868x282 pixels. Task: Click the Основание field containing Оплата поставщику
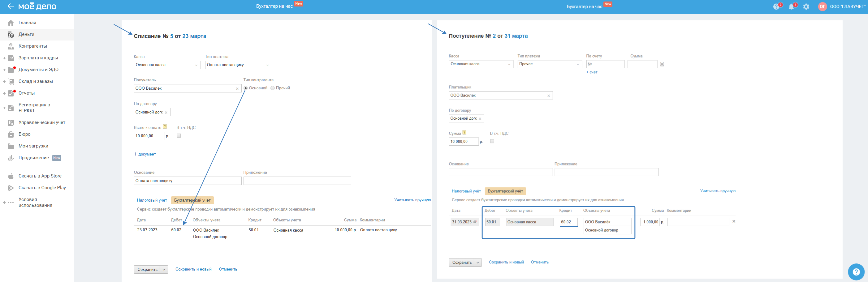click(187, 181)
